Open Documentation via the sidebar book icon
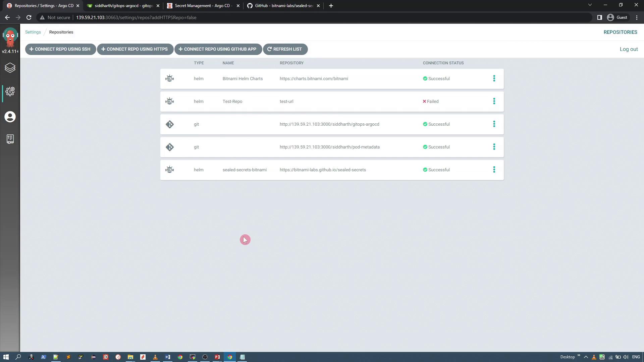The height and width of the screenshot is (362, 644). coord(10,139)
